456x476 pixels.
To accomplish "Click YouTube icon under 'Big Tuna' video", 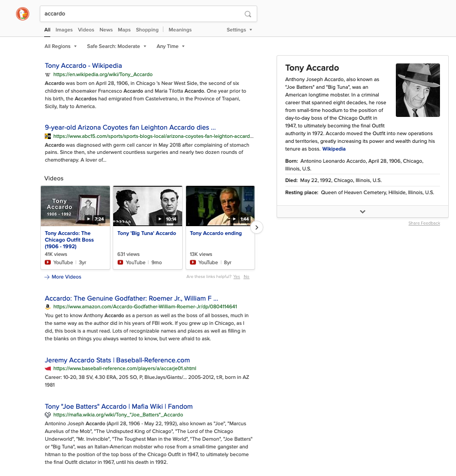I will (120, 263).
